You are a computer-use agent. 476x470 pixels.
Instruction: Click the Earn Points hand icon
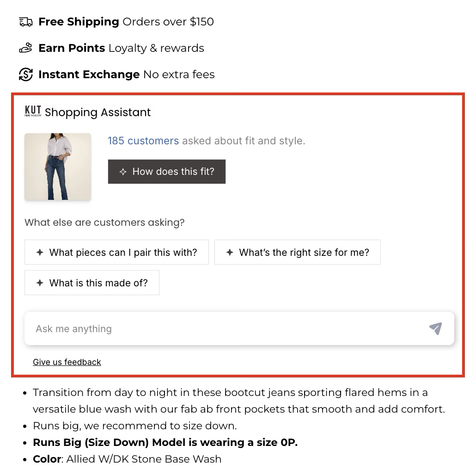26,48
